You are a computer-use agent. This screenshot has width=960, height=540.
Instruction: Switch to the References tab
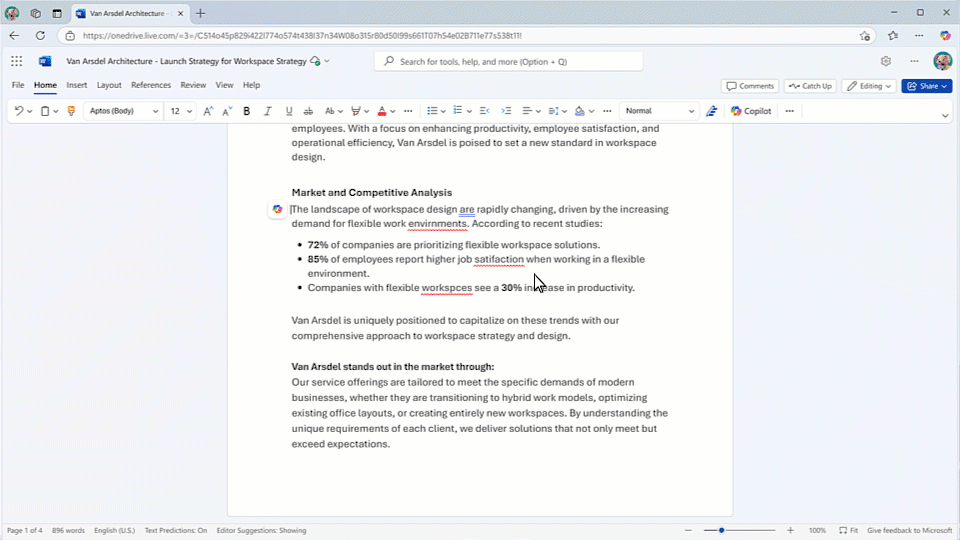tap(151, 86)
